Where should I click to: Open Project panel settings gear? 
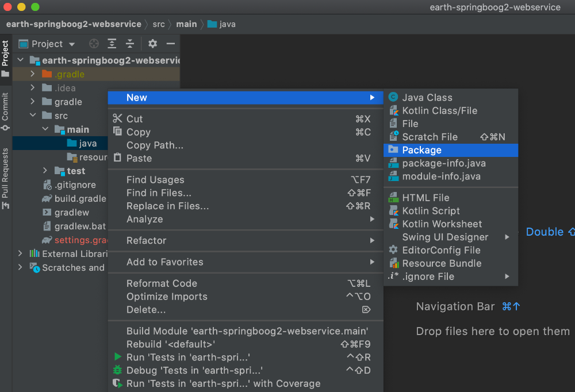(152, 44)
